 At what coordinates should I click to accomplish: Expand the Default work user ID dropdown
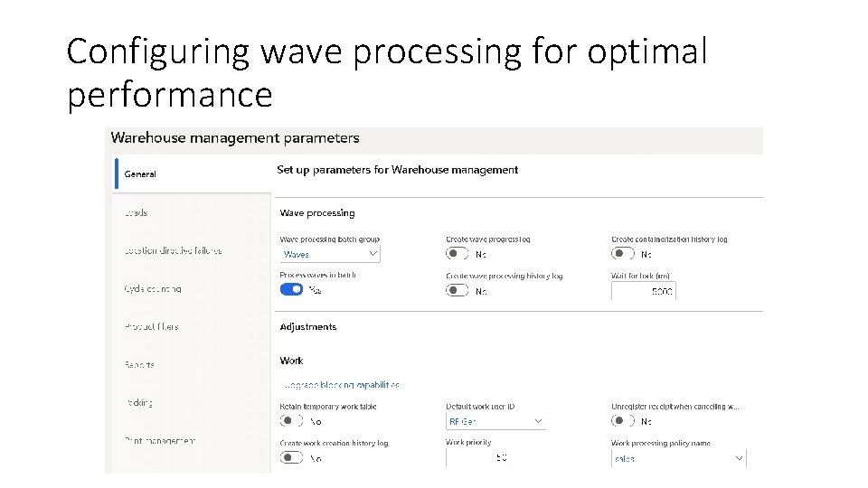(x=495, y=421)
